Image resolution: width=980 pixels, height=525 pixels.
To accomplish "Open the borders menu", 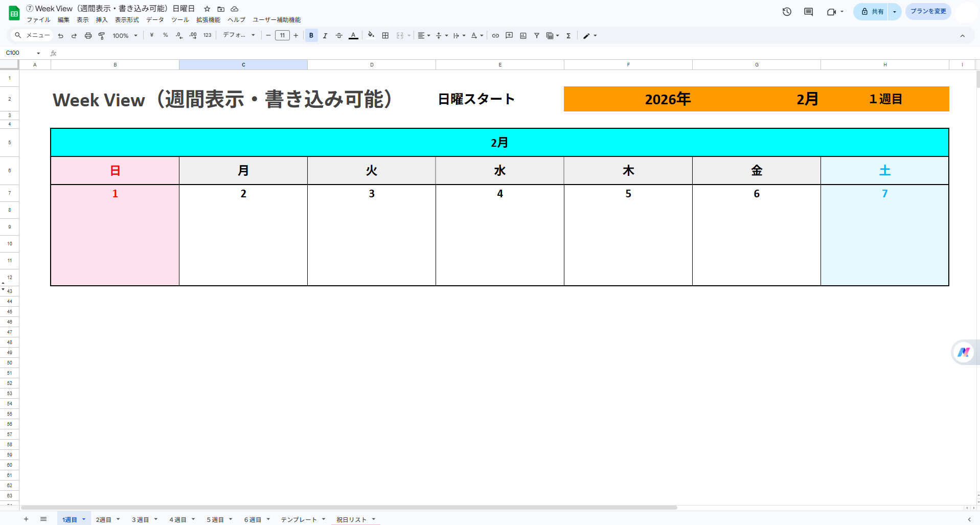I will click(x=385, y=35).
